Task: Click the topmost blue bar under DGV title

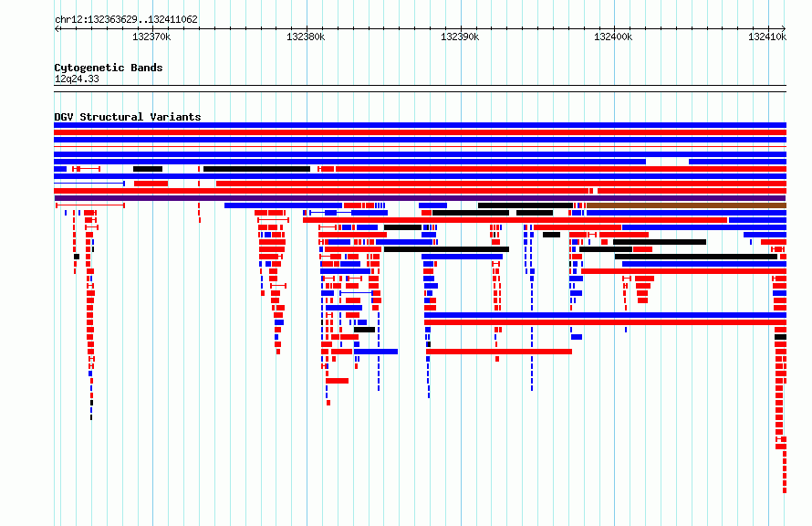Action: [x=420, y=125]
